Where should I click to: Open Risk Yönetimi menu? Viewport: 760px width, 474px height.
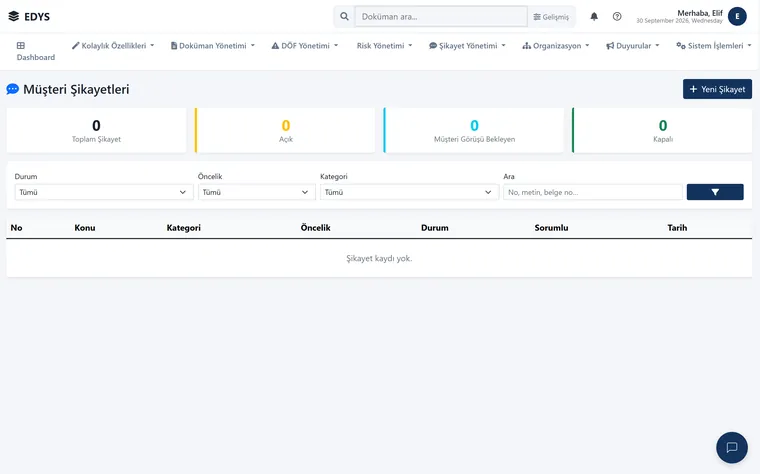pos(384,46)
